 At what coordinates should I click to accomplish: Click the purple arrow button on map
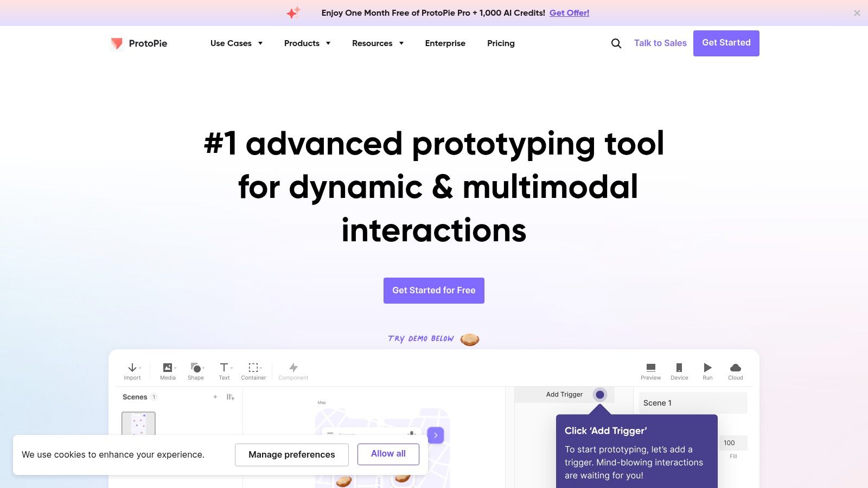click(436, 435)
